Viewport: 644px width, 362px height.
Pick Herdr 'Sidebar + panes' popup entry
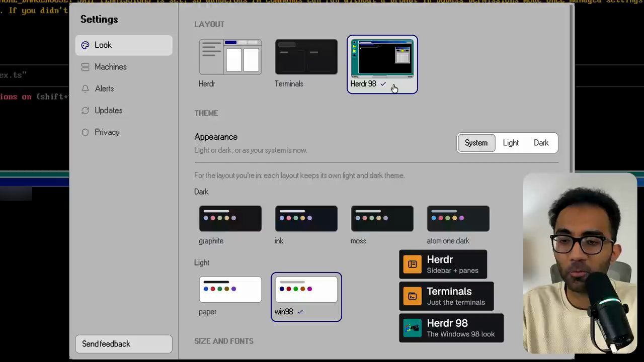(443, 264)
